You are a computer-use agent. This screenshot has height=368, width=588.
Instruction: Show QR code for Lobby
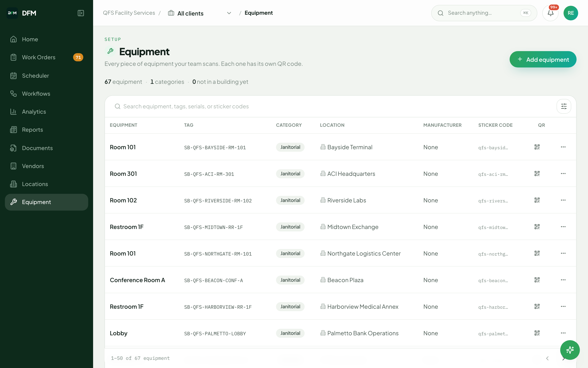pyautogui.click(x=537, y=333)
